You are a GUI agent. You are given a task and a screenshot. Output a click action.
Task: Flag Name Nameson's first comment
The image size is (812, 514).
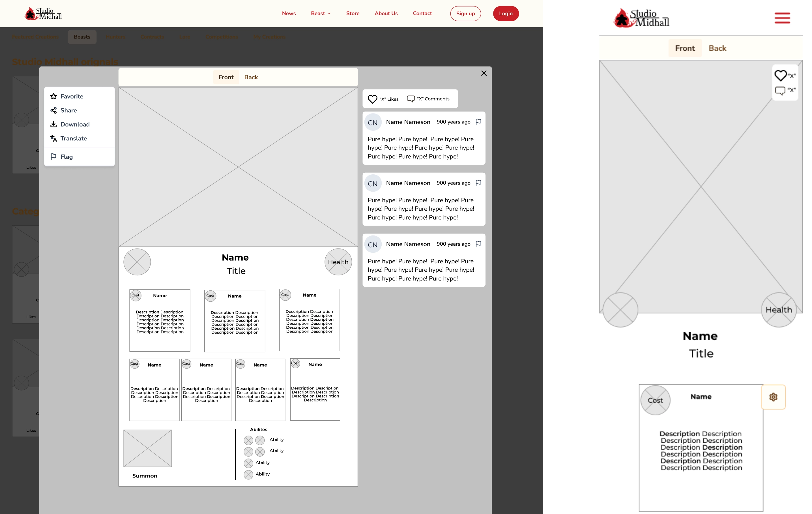[x=478, y=122]
